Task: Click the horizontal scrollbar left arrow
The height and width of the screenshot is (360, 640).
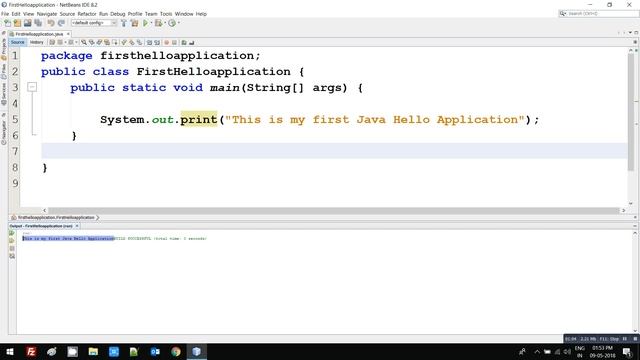Action: point(44,211)
